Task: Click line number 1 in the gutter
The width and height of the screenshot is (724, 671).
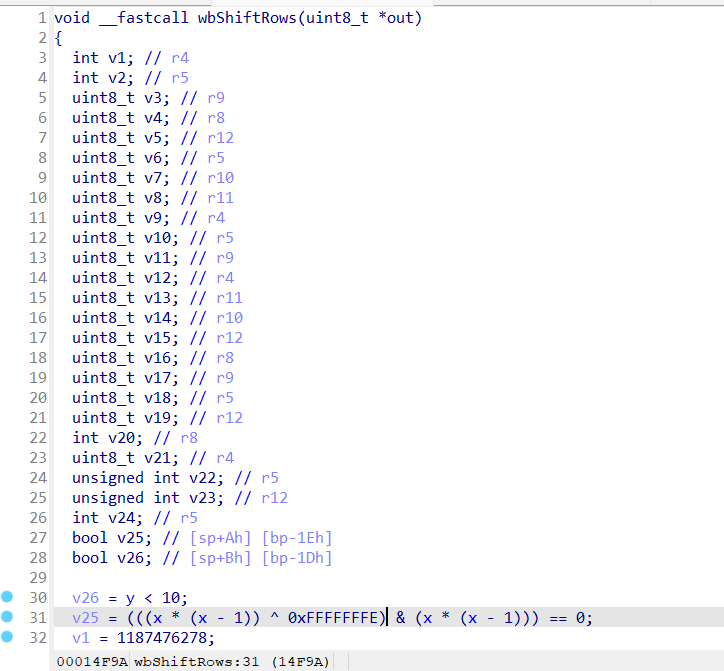Action: tap(42, 18)
